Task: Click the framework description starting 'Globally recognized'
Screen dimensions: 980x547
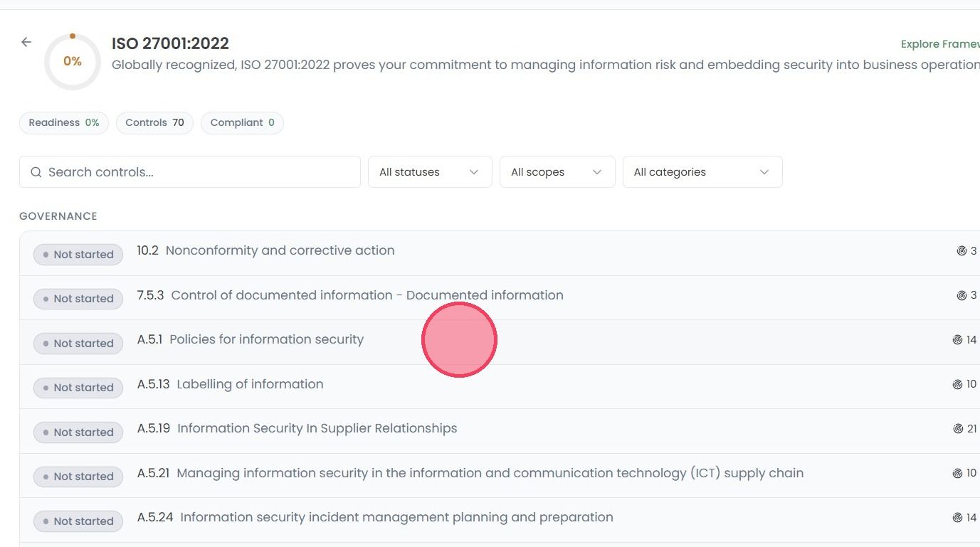Action: click(x=545, y=65)
